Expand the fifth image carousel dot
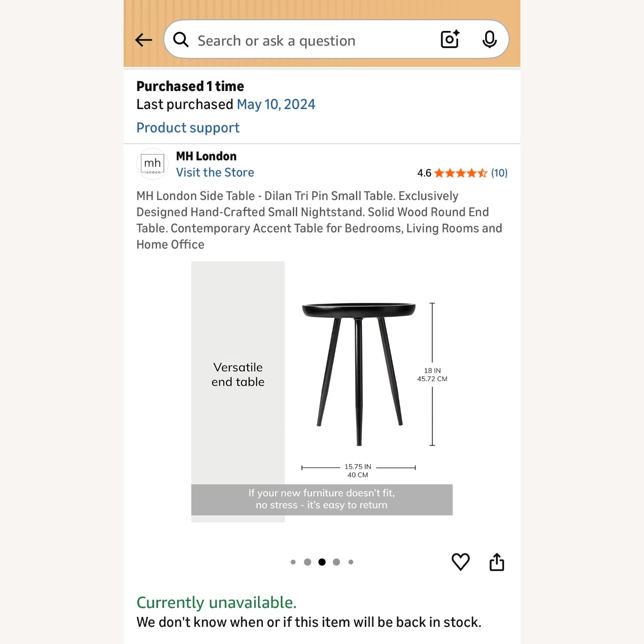The width and height of the screenshot is (644, 644). 351,562
